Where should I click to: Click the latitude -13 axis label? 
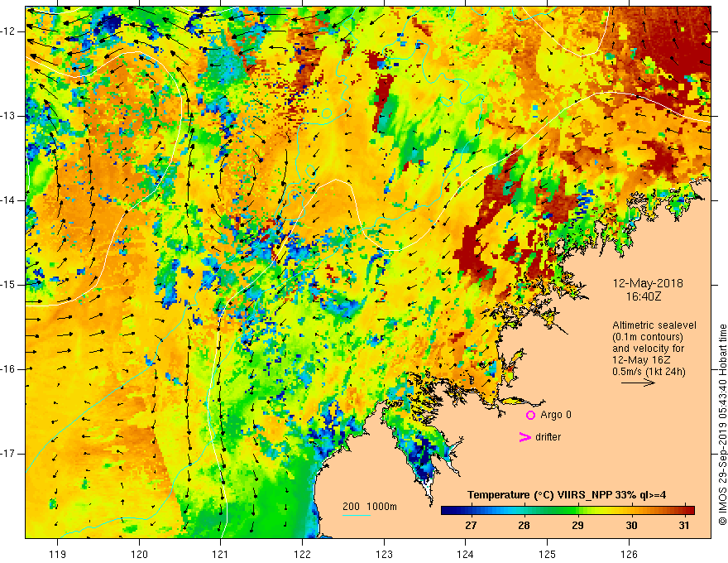point(8,116)
